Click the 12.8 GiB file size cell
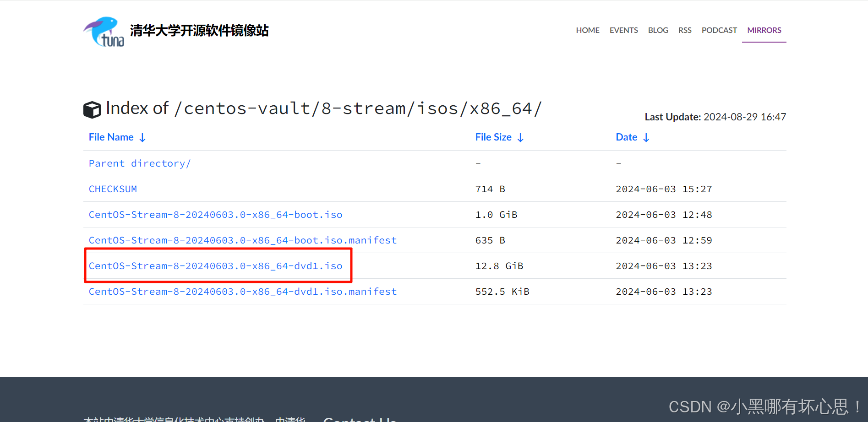Viewport: 868px width, 422px height. pyautogui.click(x=499, y=266)
